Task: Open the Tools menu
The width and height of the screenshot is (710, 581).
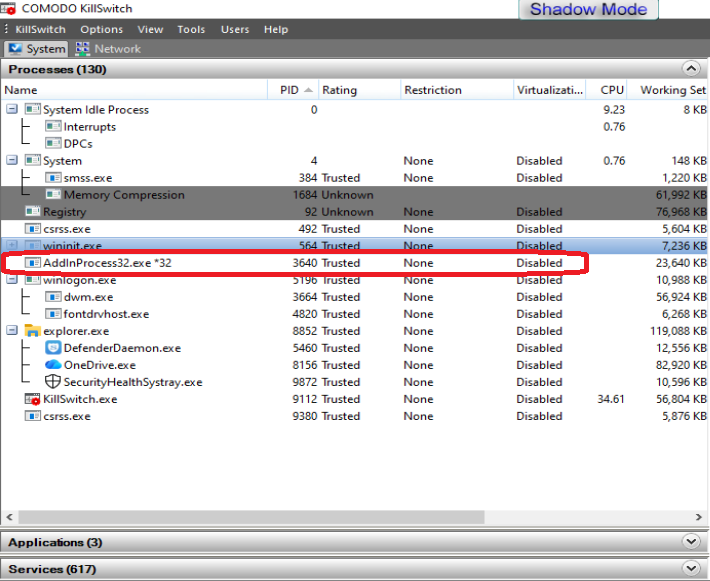Action: coord(191,29)
